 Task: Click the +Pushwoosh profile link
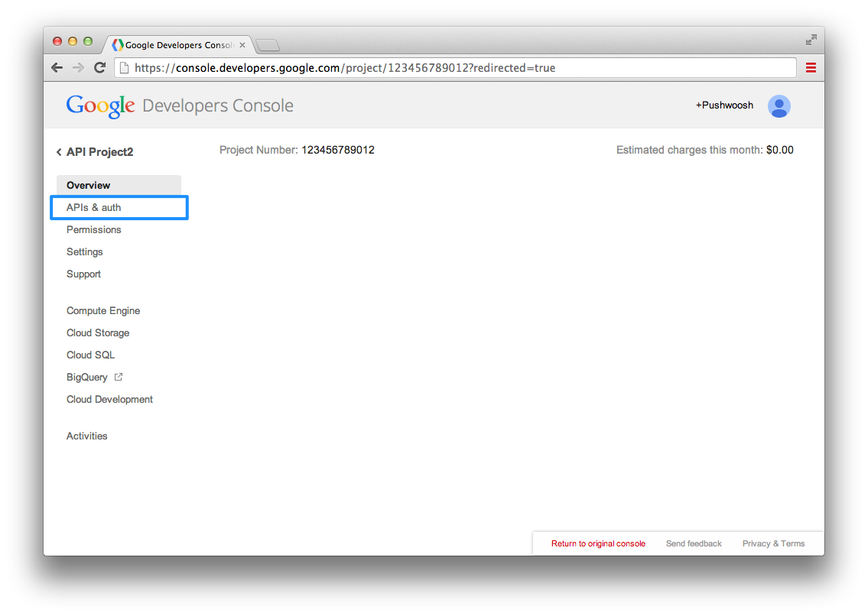(x=724, y=105)
